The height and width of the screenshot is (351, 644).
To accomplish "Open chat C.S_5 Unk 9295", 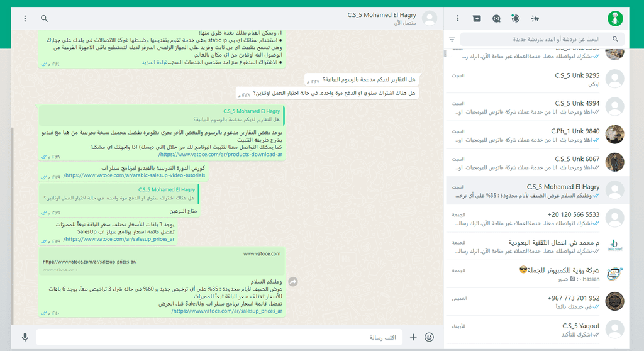I will tap(537, 79).
